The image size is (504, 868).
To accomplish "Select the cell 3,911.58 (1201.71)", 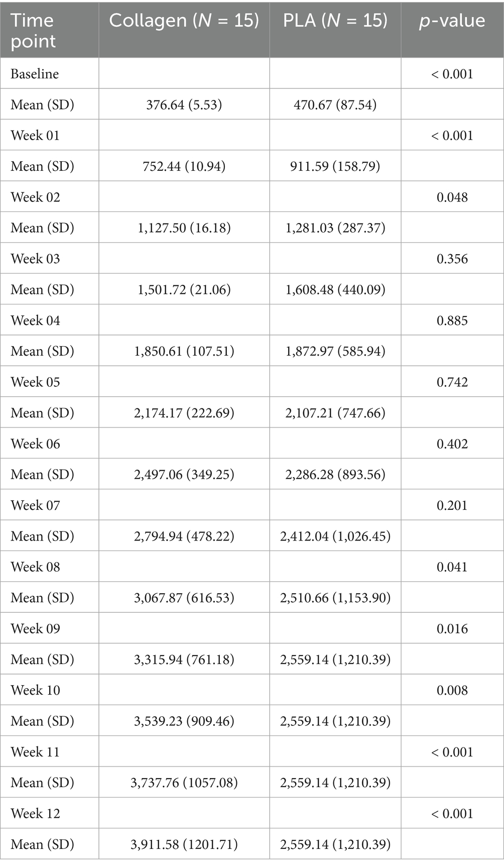I will coord(184,844).
